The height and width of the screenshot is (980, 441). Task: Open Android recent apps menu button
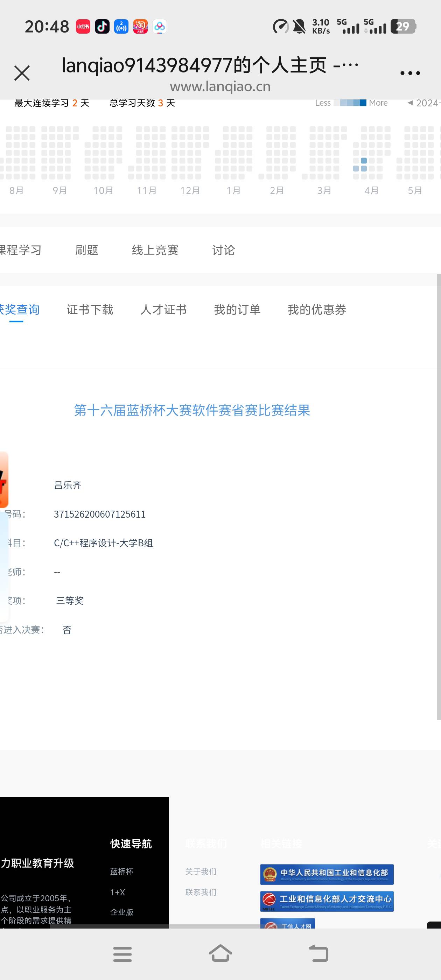tap(122, 954)
